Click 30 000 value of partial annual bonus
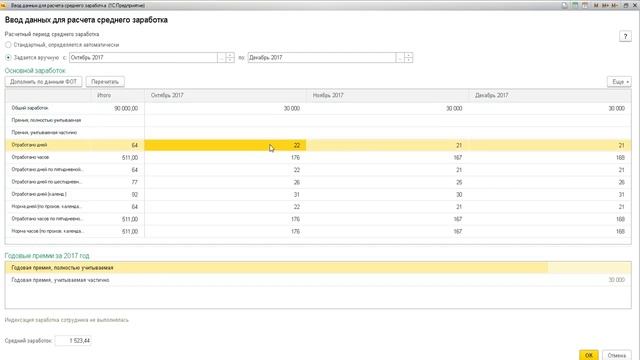The height and width of the screenshot is (360, 640). click(616, 280)
